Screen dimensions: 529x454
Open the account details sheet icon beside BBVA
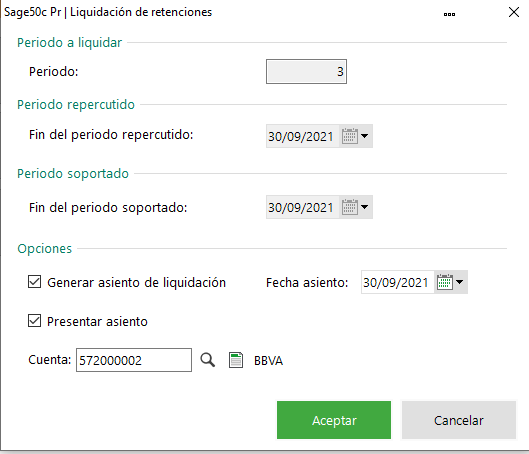click(236, 360)
